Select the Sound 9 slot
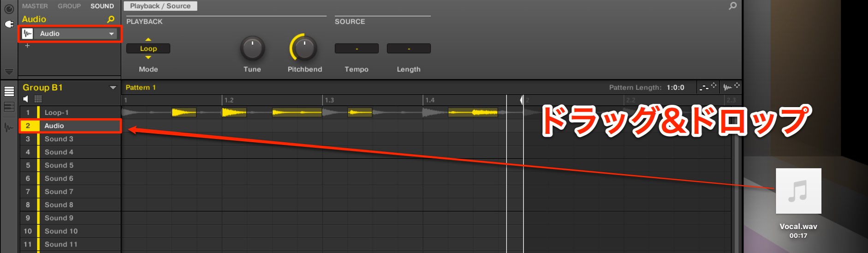Image resolution: width=868 pixels, height=253 pixels. point(71,218)
